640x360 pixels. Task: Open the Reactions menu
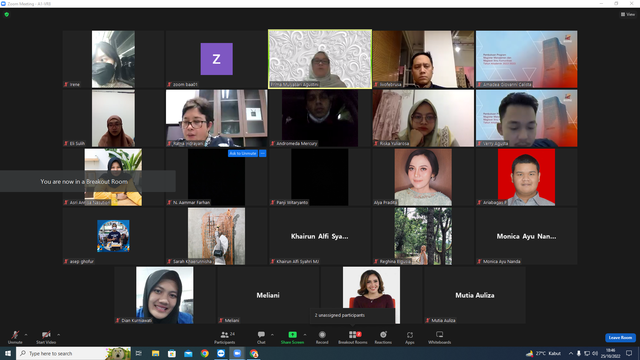coord(383,337)
